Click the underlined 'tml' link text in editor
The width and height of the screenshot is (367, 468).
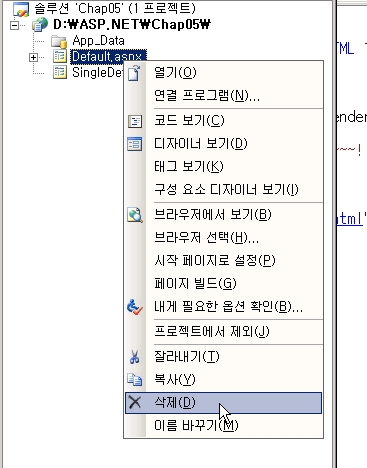pos(349,219)
